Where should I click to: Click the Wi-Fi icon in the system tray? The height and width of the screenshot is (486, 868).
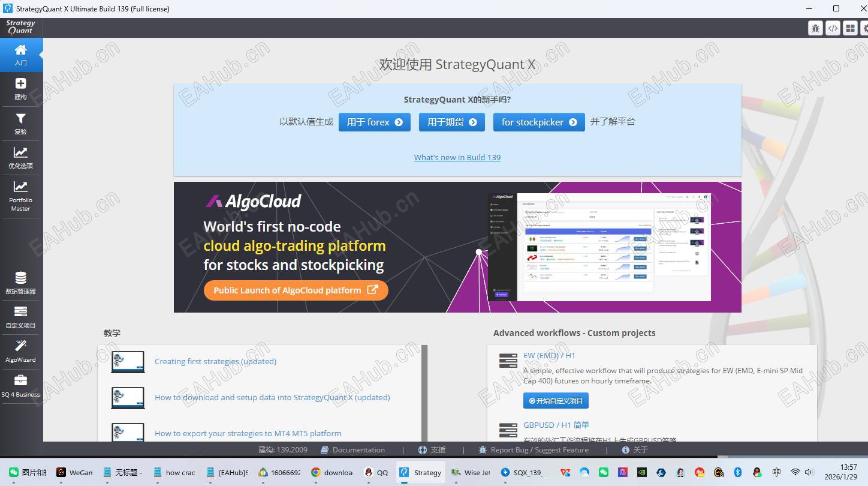(x=795, y=472)
